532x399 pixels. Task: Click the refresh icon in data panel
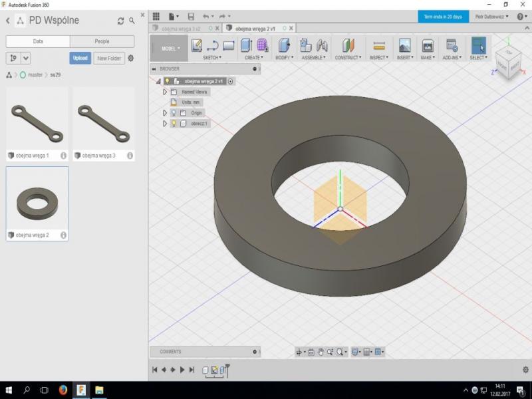(x=120, y=21)
